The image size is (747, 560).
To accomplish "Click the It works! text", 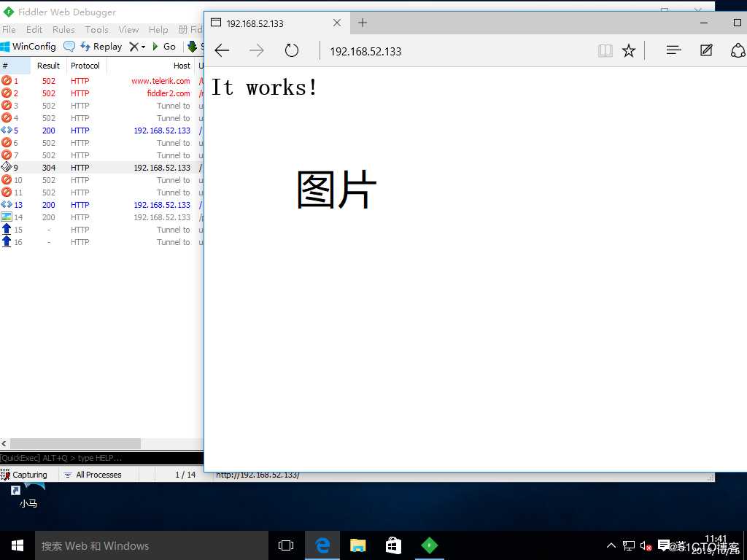I will 264,87.
